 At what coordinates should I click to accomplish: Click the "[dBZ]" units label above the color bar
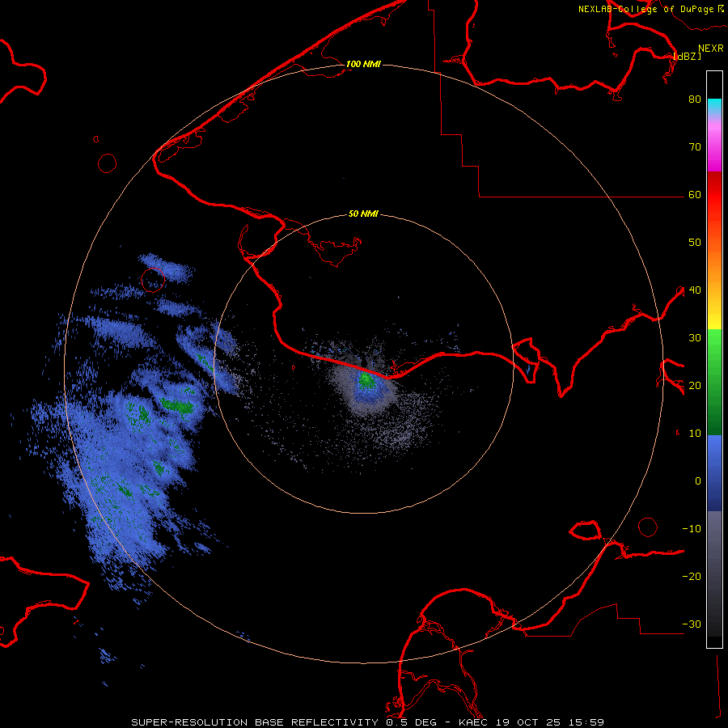click(x=687, y=56)
